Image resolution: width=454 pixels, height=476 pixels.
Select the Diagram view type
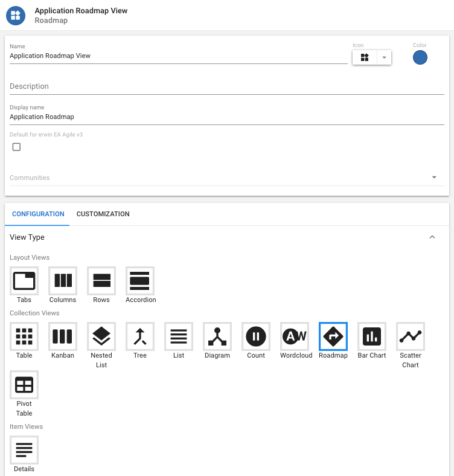217,336
